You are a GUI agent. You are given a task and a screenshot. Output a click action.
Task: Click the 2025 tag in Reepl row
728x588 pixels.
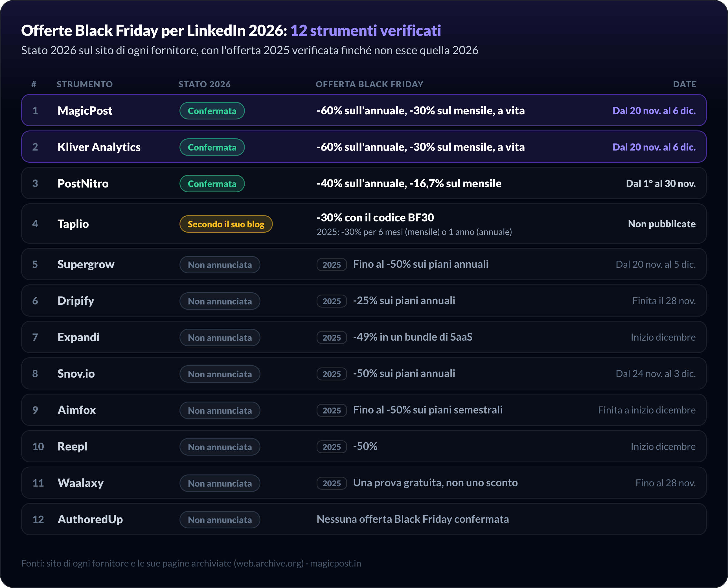point(332,447)
